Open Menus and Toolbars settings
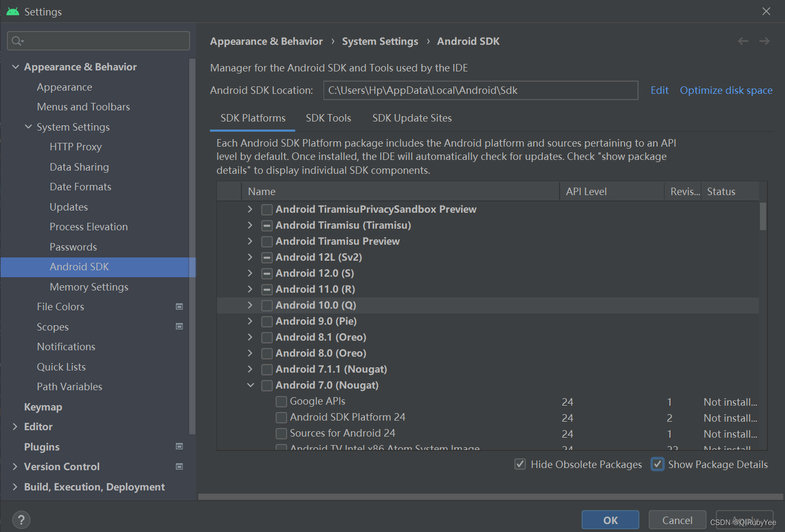Image resolution: width=785 pixels, height=532 pixels. 83,107
